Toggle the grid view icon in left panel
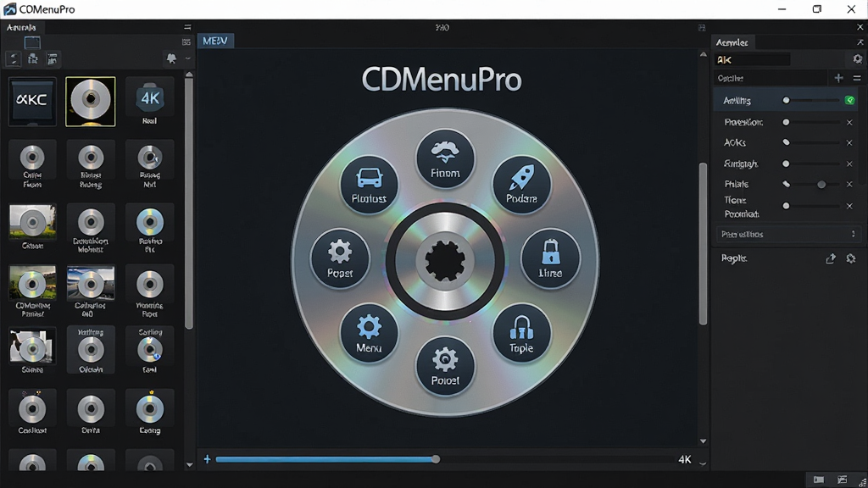The height and width of the screenshot is (488, 868). 186,42
